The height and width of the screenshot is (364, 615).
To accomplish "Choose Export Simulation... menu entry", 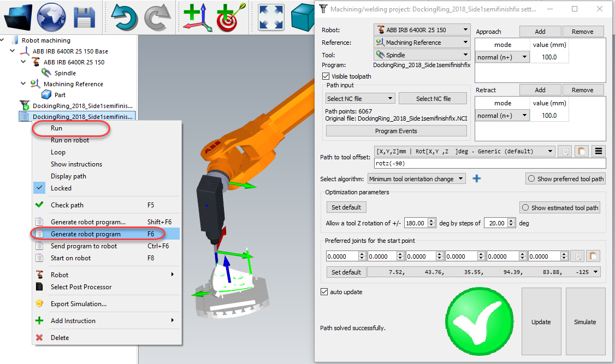I will pos(79,303).
